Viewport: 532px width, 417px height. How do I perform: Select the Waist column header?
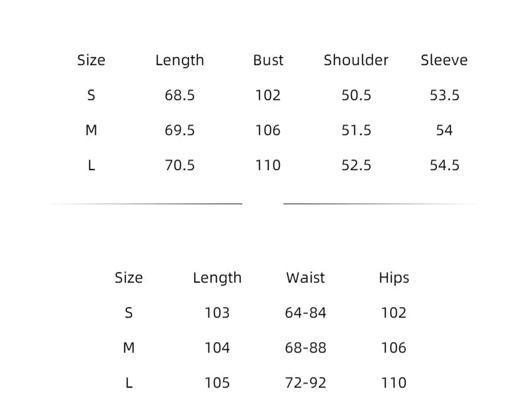coord(305,278)
